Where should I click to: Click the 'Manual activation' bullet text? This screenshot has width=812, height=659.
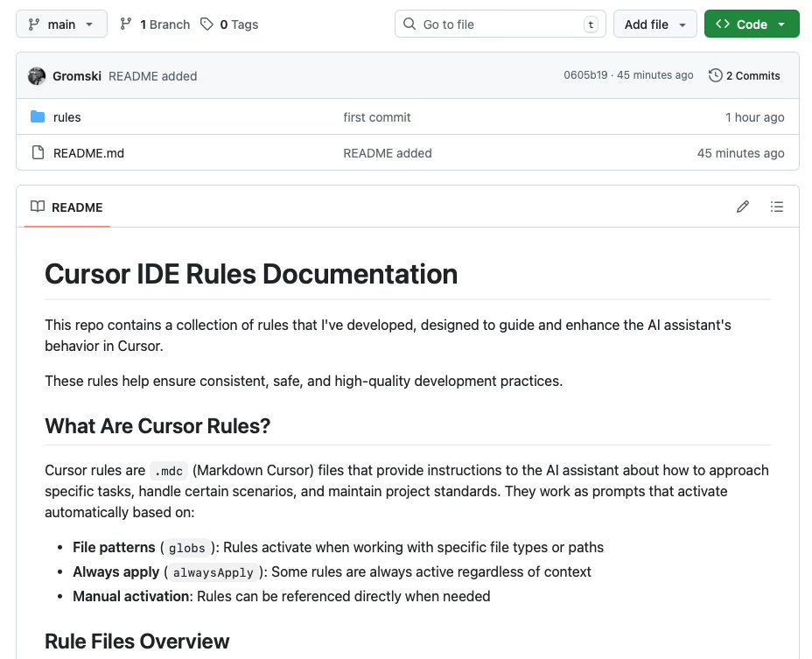130,596
